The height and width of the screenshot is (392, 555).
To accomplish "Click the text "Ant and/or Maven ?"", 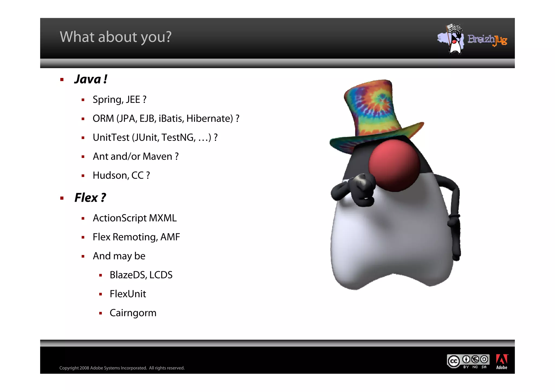I will coord(135,156).
